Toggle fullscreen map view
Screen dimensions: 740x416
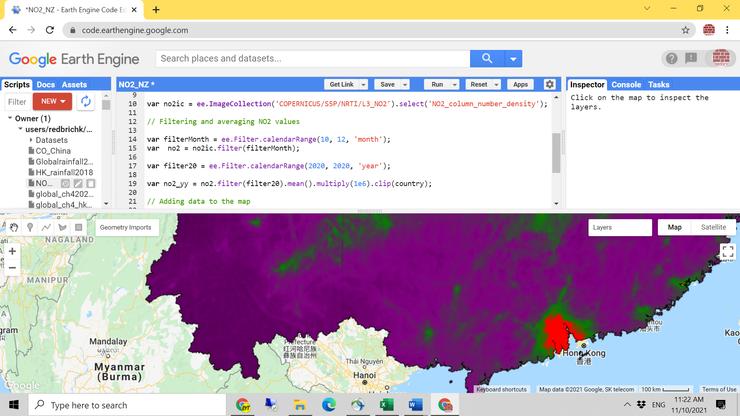(727, 251)
